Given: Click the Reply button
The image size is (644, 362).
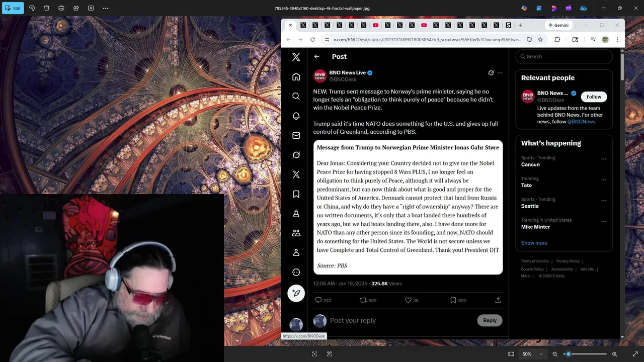Looking at the screenshot, I should click(x=490, y=320).
